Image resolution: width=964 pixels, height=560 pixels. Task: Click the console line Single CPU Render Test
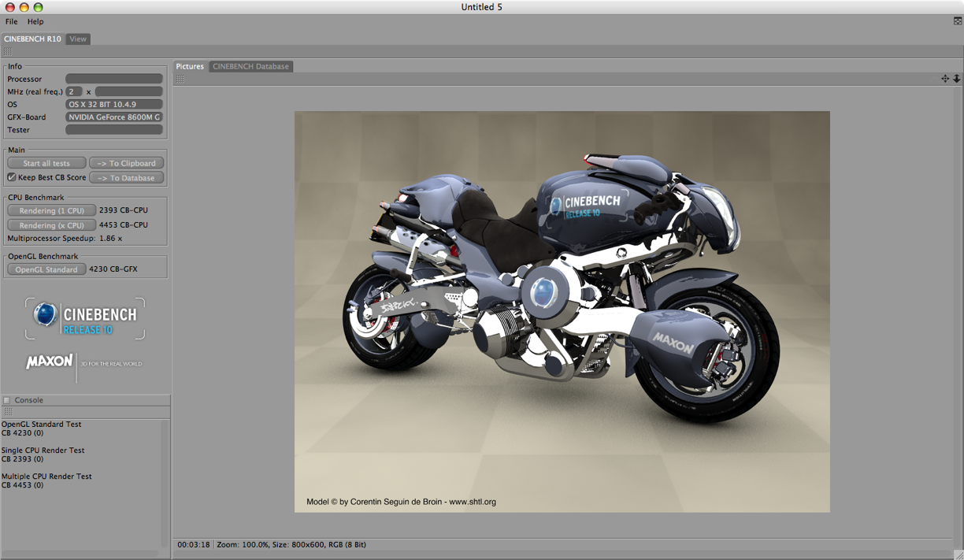43,451
